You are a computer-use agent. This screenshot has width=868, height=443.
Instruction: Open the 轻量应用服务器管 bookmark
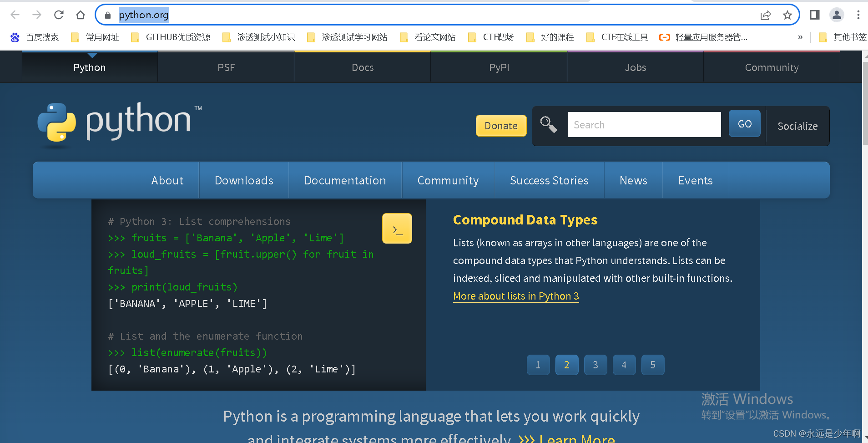coord(703,37)
